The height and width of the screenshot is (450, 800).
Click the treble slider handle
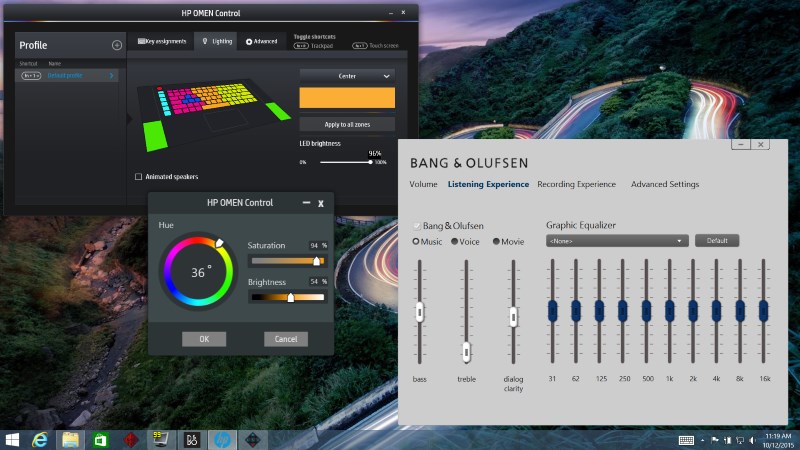click(466, 352)
